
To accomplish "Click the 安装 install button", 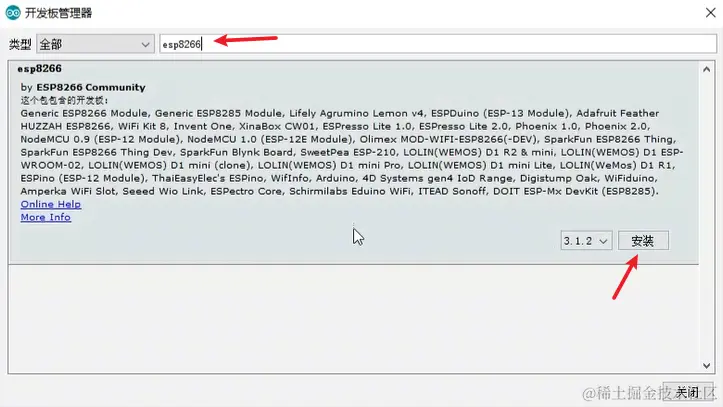I will coord(643,241).
